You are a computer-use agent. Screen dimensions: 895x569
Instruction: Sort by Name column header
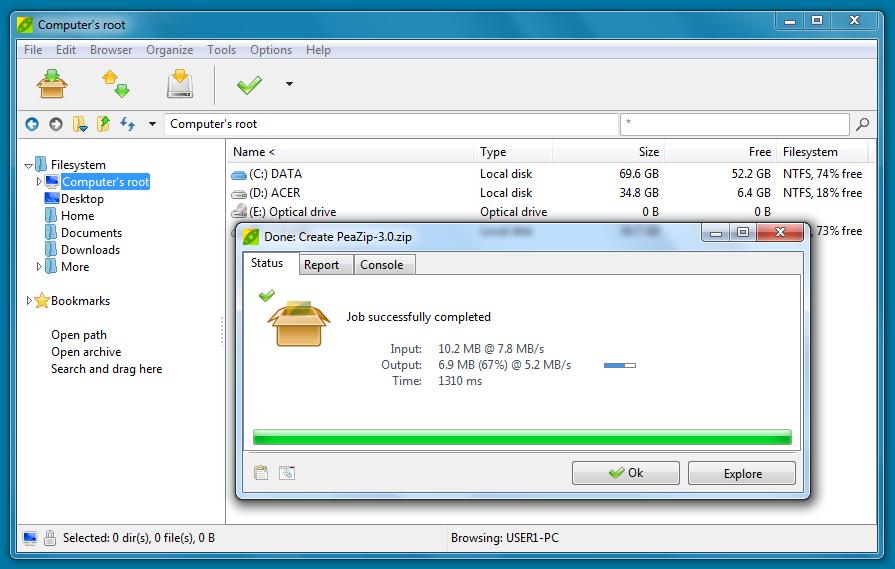coord(350,152)
